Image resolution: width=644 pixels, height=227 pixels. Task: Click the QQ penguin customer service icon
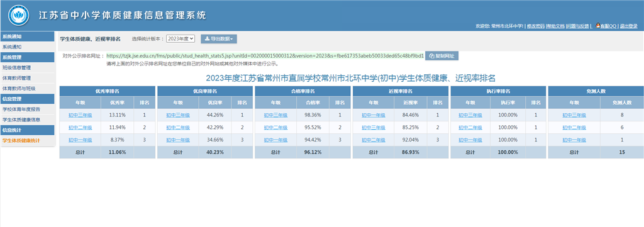(598, 26)
